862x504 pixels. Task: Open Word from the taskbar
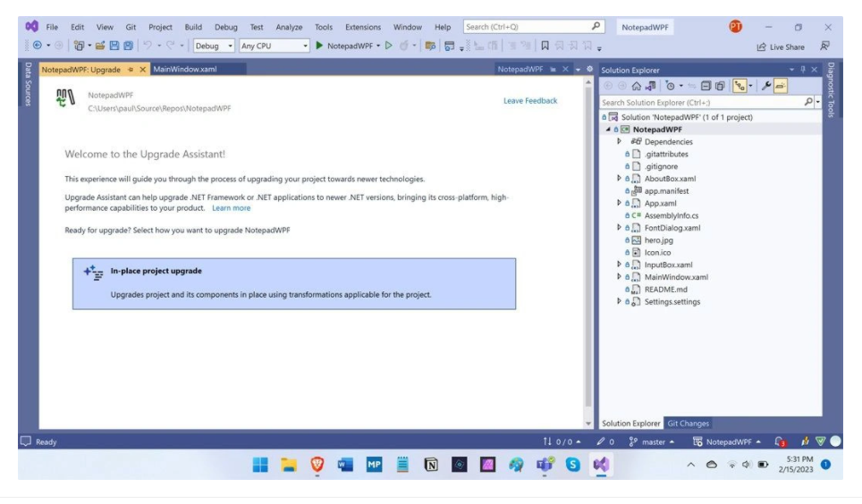[345, 465]
